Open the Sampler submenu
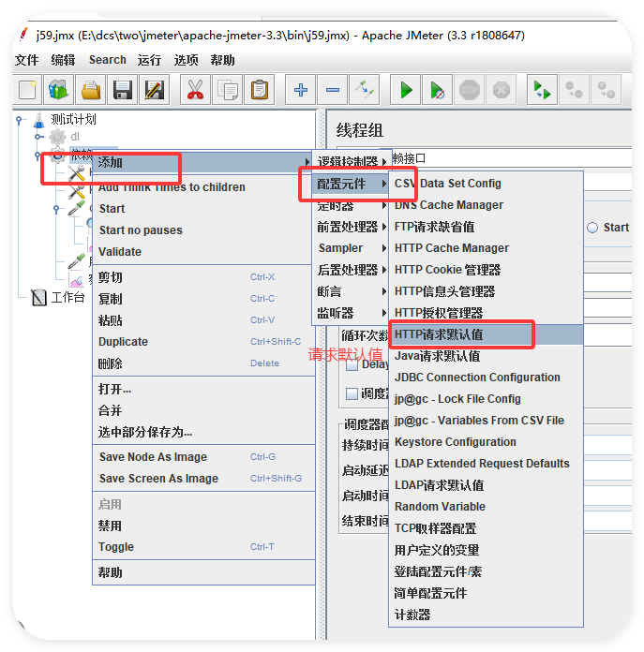This screenshot has height=652, width=644. coord(350,248)
